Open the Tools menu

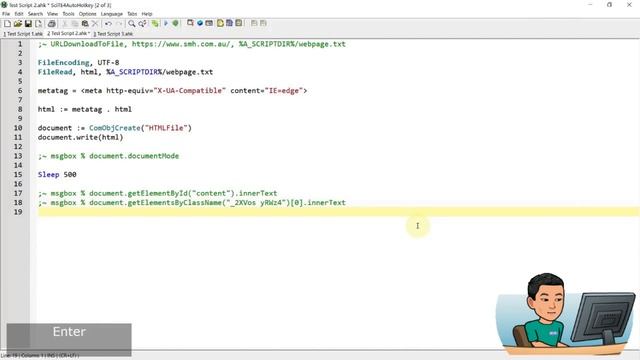68,14
